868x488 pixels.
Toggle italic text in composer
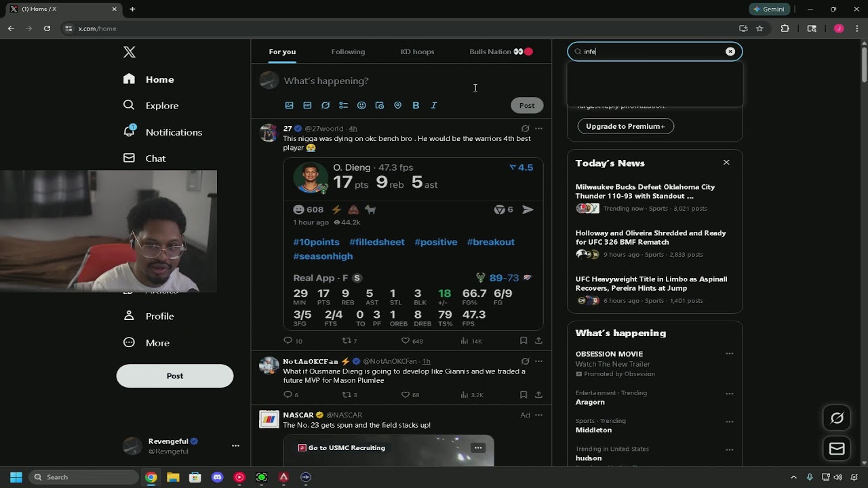pos(434,105)
